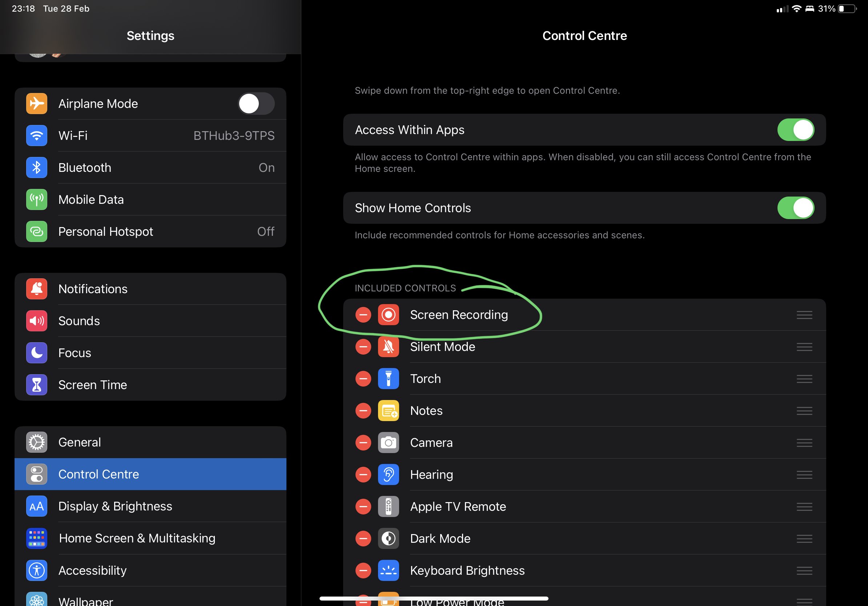This screenshot has height=606, width=868.
Task: Tap the Bluetooth icon in sidebar
Action: click(x=37, y=167)
